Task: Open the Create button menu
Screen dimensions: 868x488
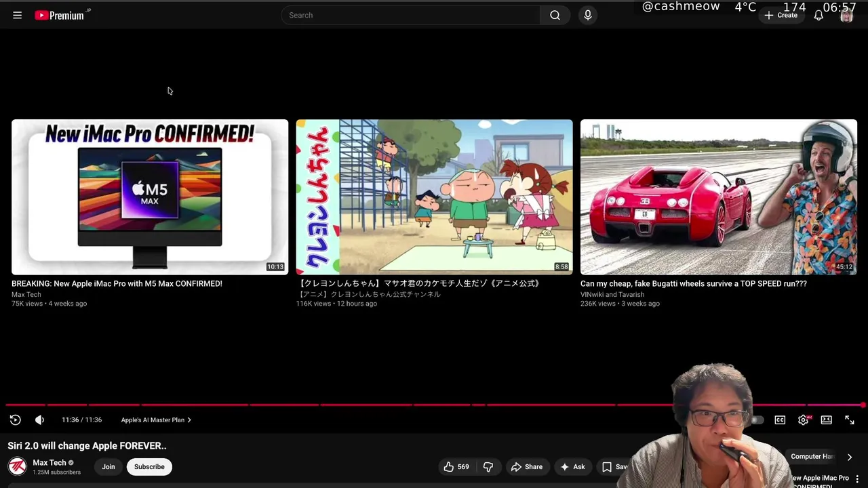Action: (x=781, y=15)
